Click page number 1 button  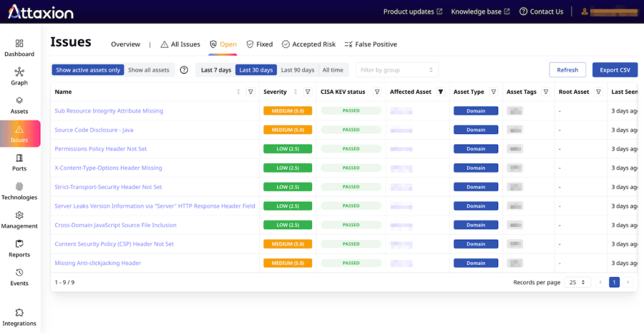[614, 283]
